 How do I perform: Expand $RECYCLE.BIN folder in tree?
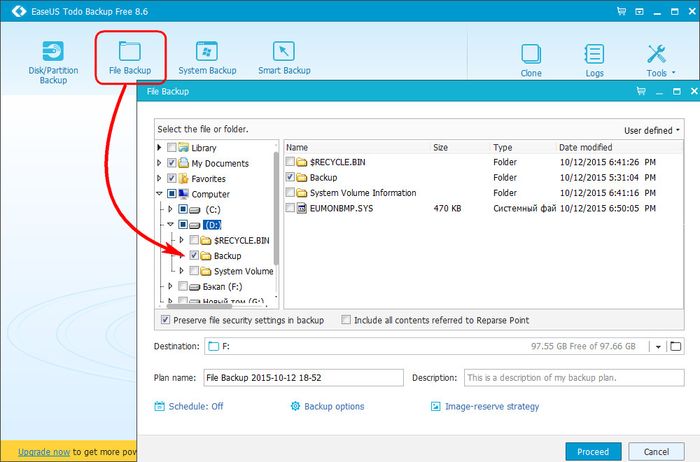pyautogui.click(x=181, y=240)
